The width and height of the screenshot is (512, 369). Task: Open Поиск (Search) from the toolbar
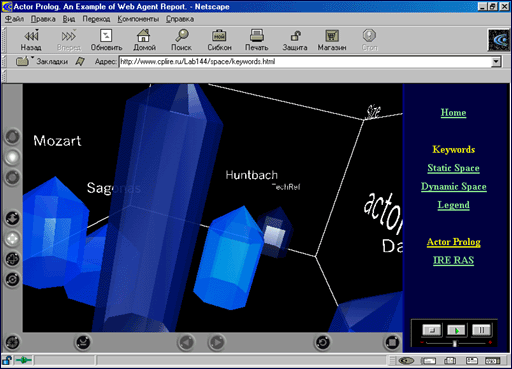[181, 40]
